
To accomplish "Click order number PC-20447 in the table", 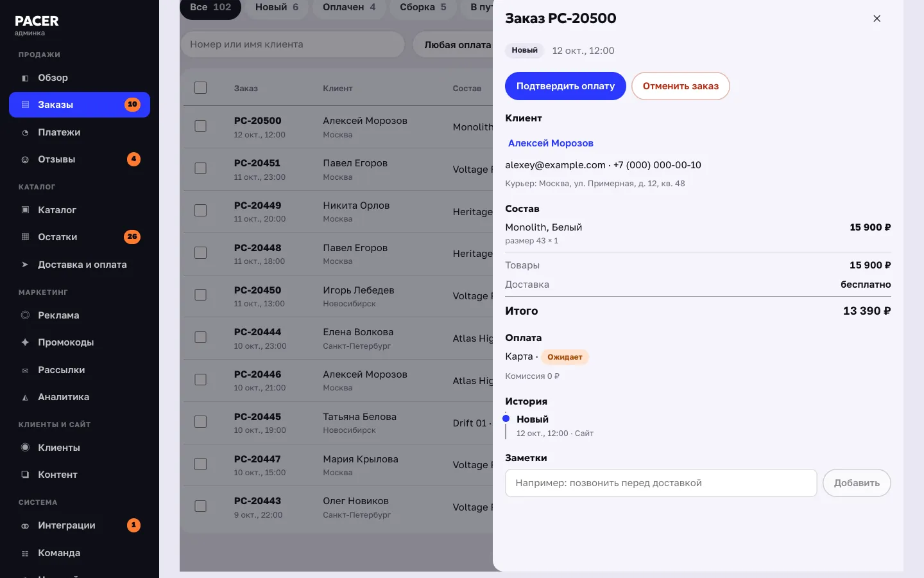I will click(257, 459).
